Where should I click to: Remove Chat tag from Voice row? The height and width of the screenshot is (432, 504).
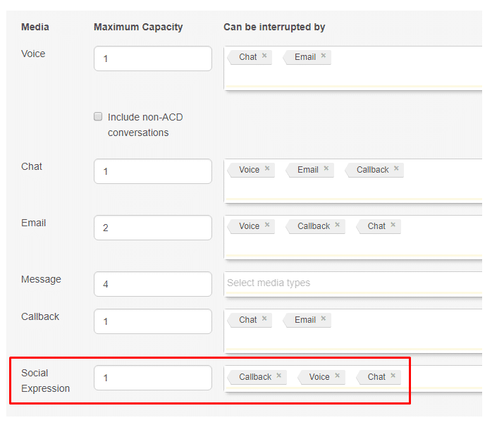coord(264,56)
